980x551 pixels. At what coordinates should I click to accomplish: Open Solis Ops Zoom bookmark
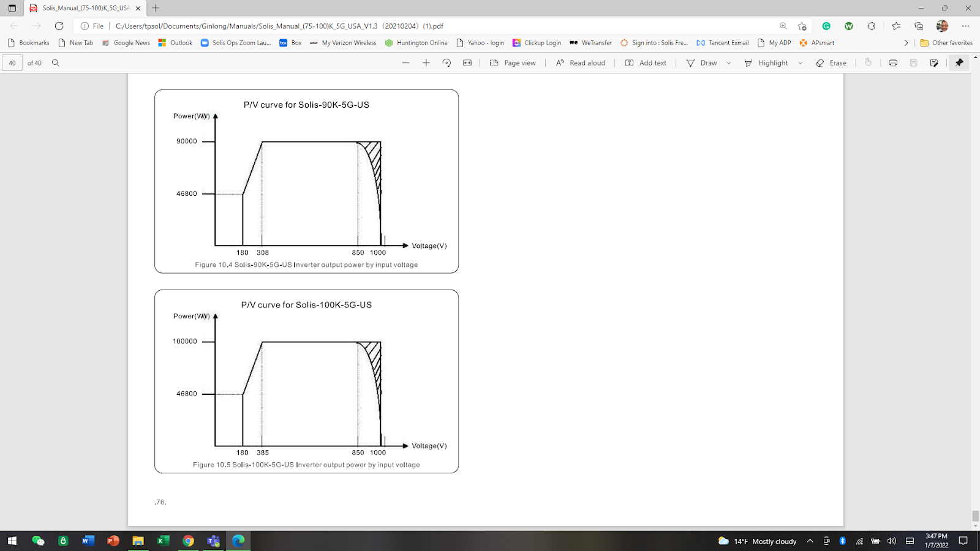click(x=236, y=43)
